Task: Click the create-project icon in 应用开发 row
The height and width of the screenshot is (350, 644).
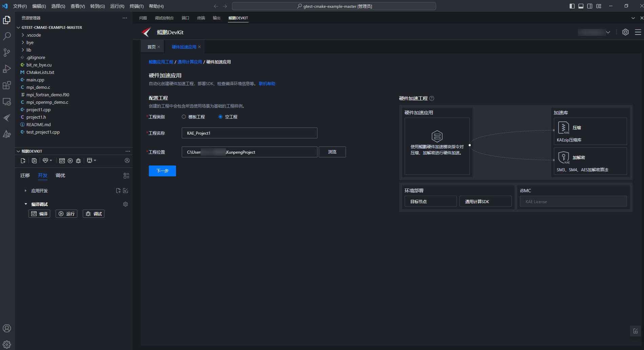Action: (118, 191)
